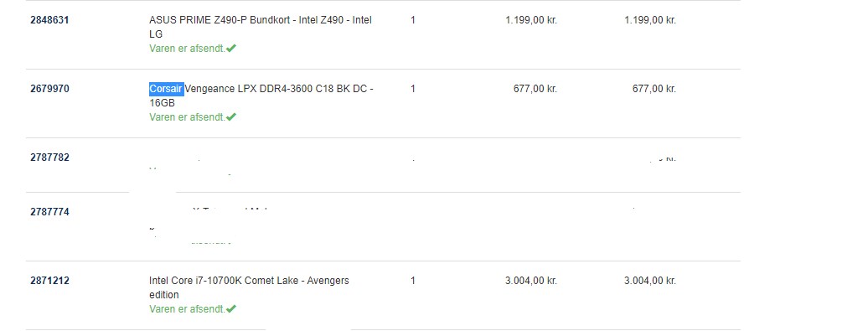Click the highlighted Corsair word

point(167,89)
